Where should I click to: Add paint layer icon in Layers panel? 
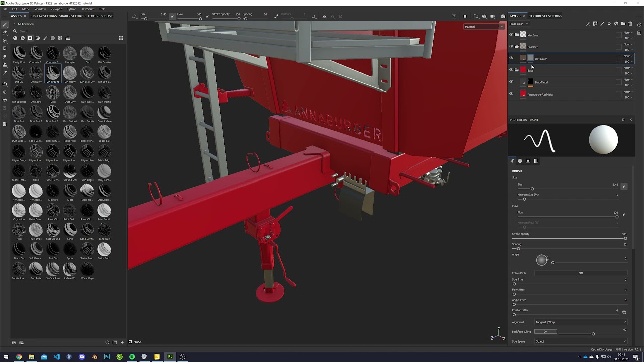[602, 24]
